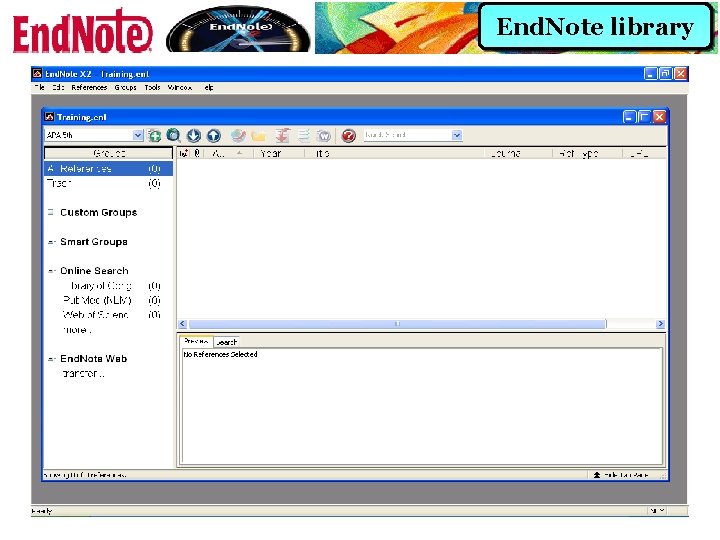
Task: Click the Open Link folder icon
Action: tap(259, 135)
